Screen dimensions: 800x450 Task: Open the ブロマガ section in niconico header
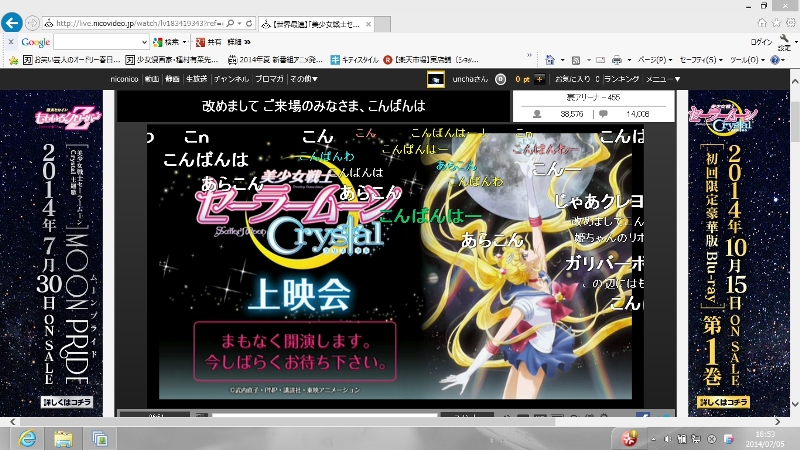tap(269, 79)
